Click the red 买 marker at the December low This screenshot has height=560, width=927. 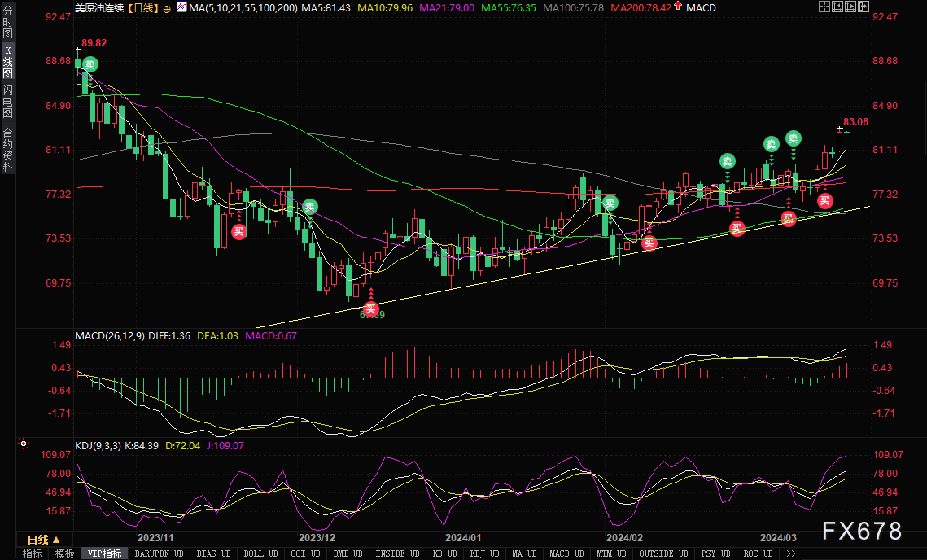coord(370,308)
